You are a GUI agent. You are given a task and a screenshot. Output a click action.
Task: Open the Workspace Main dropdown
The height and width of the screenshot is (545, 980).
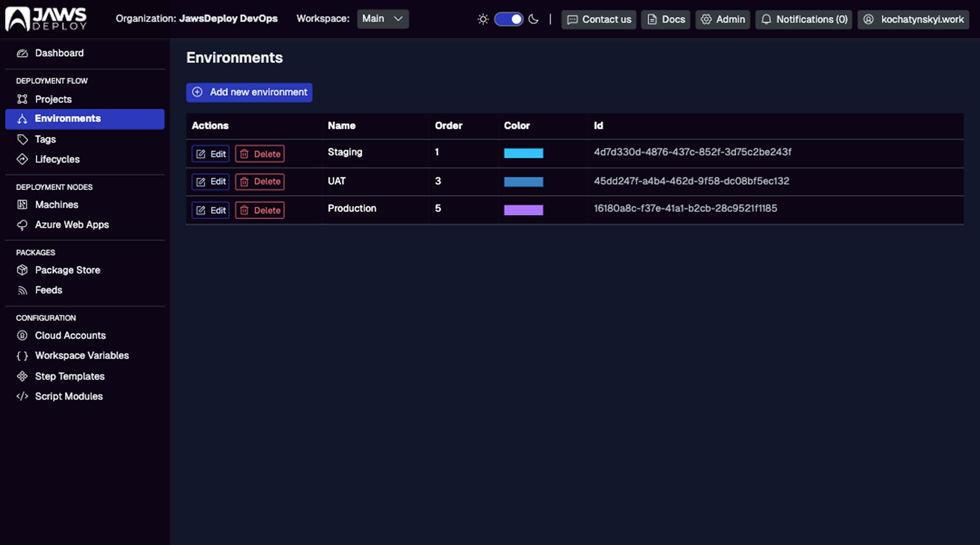point(383,19)
